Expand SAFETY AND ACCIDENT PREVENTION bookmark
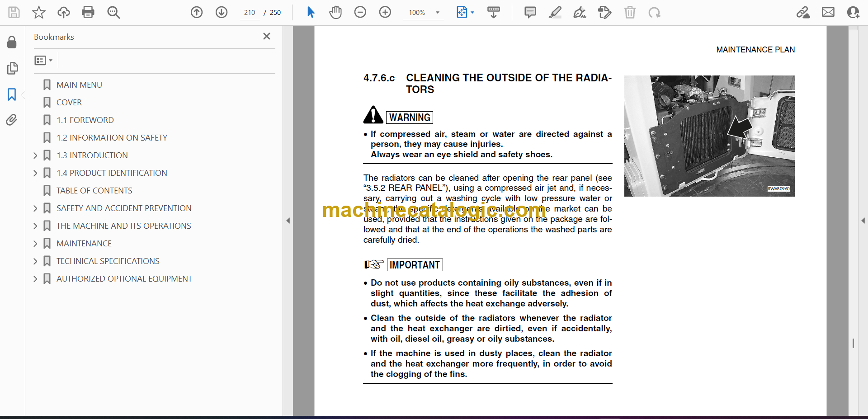The height and width of the screenshot is (419, 868). pyautogui.click(x=35, y=208)
